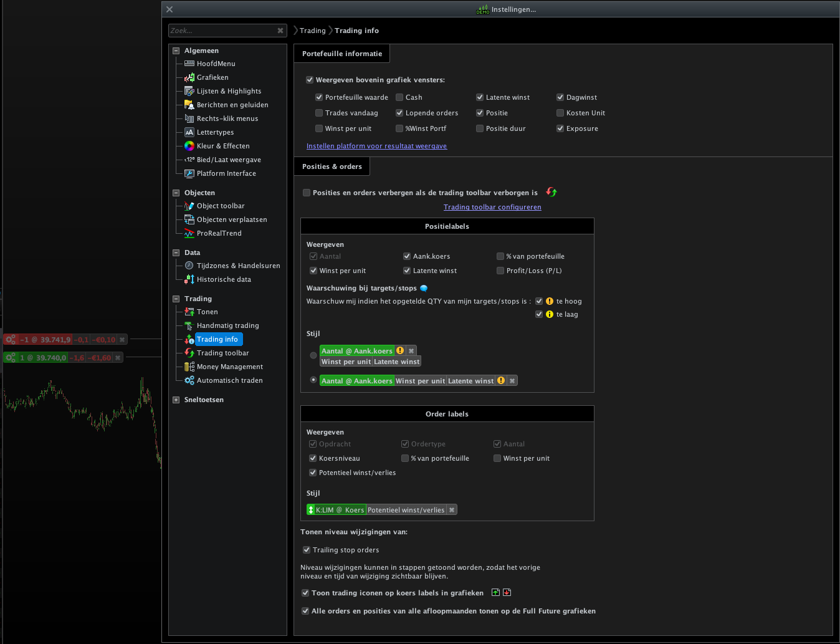This screenshot has height=644, width=840.
Task: Enable the Cash checkbox
Action: (399, 97)
